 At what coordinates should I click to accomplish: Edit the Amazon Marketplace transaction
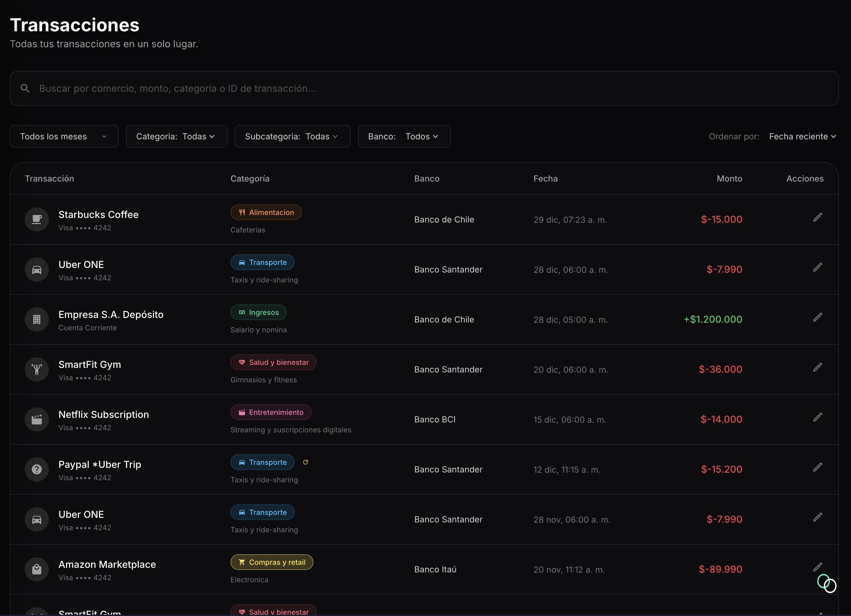click(818, 567)
